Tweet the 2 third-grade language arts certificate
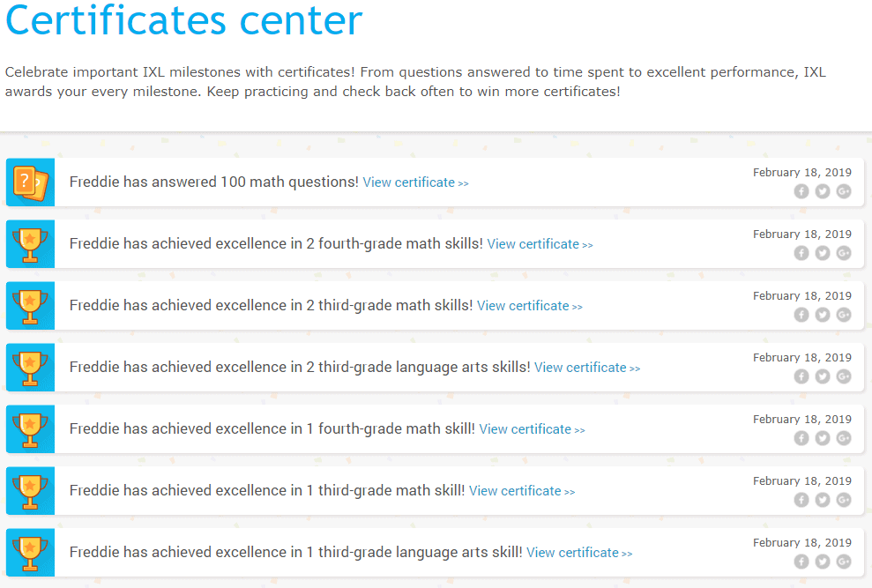This screenshot has width=872, height=588. [823, 376]
